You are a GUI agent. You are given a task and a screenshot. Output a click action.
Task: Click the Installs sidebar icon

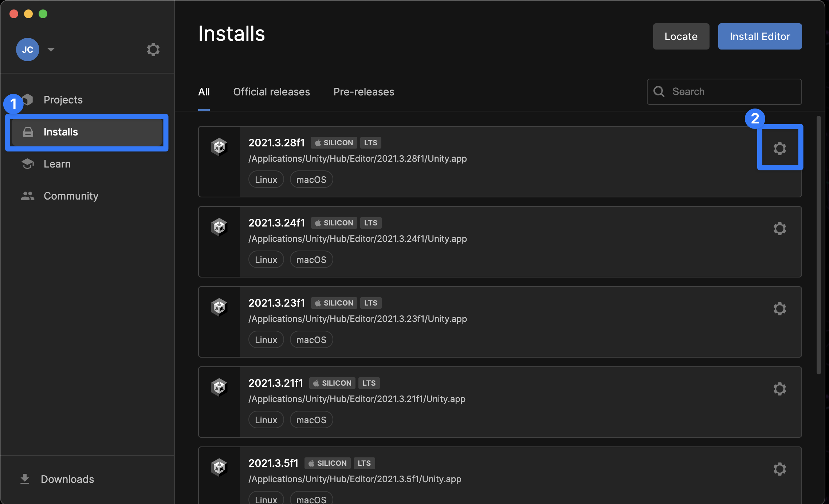pos(27,131)
